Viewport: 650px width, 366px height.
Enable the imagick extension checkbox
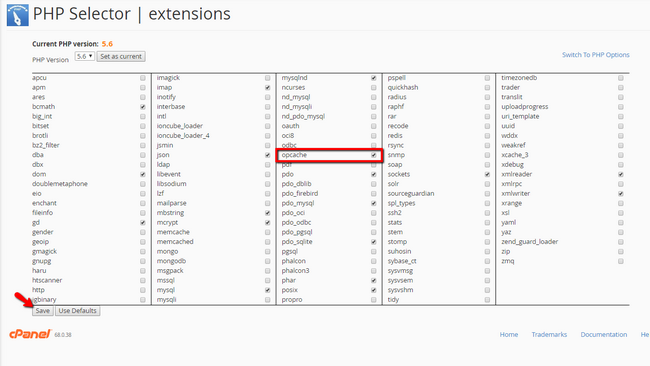click(267, 78)
